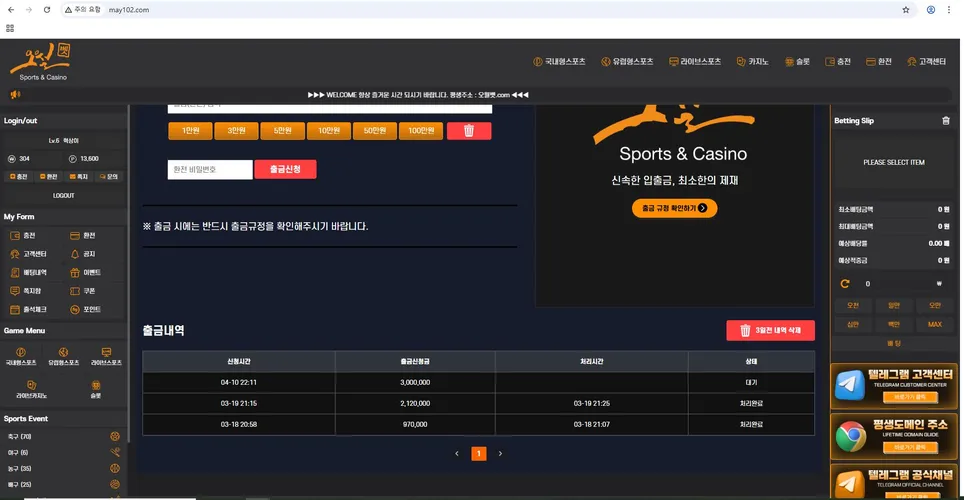Open 라이브스포츠 in the top navigation
Viewport: 964px width, 500px height.
695,62
